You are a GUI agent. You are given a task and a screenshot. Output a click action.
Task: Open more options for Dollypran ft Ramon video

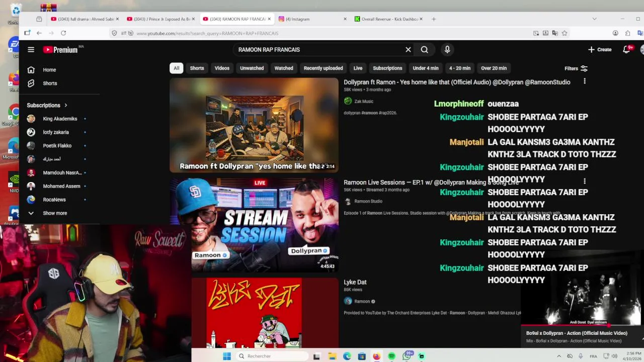click(584, 81)
